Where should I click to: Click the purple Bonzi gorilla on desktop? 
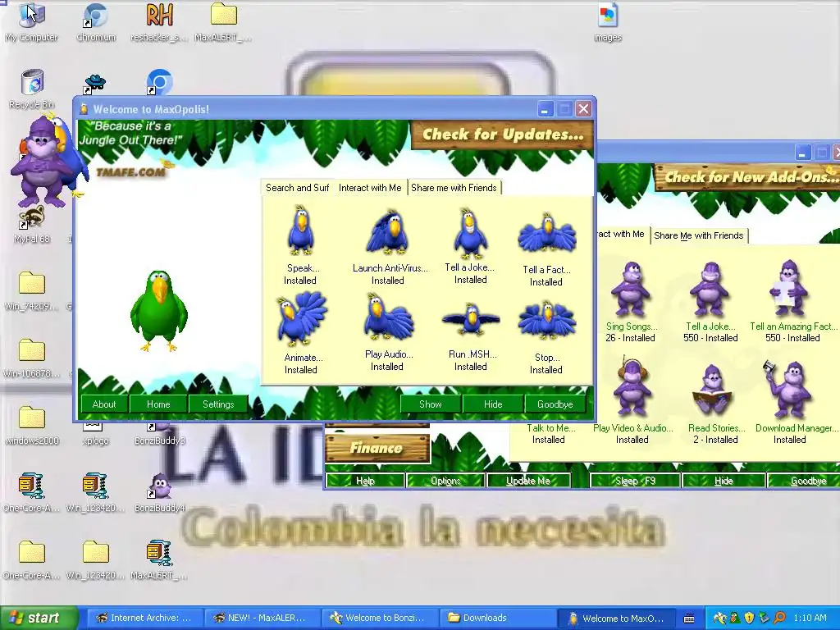[x=42, y=161]
